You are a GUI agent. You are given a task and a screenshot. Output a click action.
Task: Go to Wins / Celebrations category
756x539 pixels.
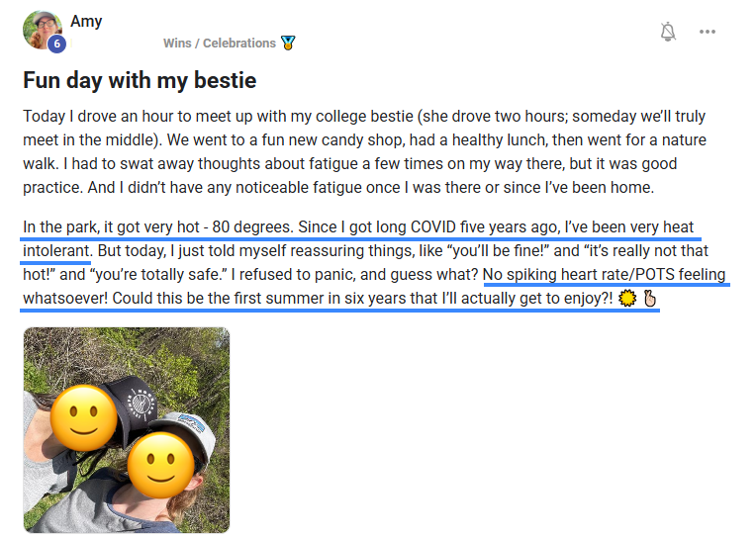click(x=219, y=44)
